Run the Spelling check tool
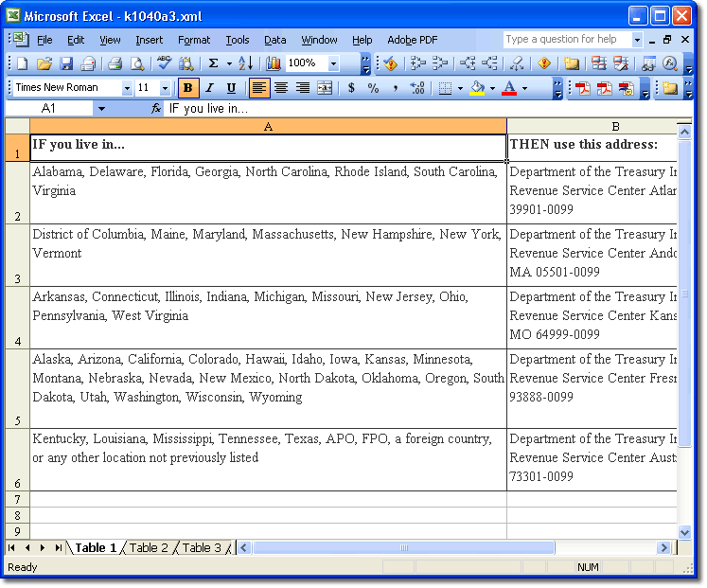The height and width of the screenshot is (588, 707). (x=164, y=63)
